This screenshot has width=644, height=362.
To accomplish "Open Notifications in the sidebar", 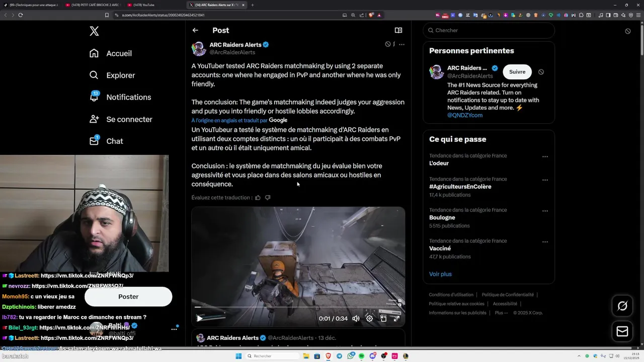I will 120,97.
